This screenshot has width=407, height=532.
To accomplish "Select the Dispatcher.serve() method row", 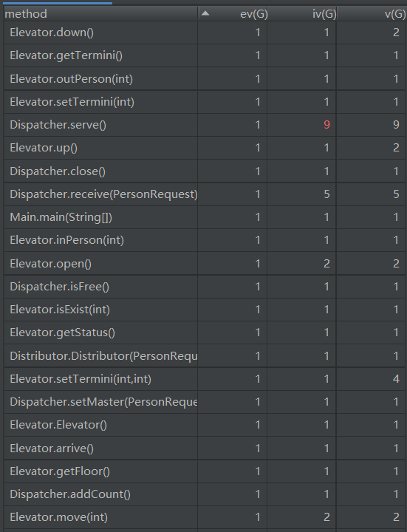I will pos(205,125).
